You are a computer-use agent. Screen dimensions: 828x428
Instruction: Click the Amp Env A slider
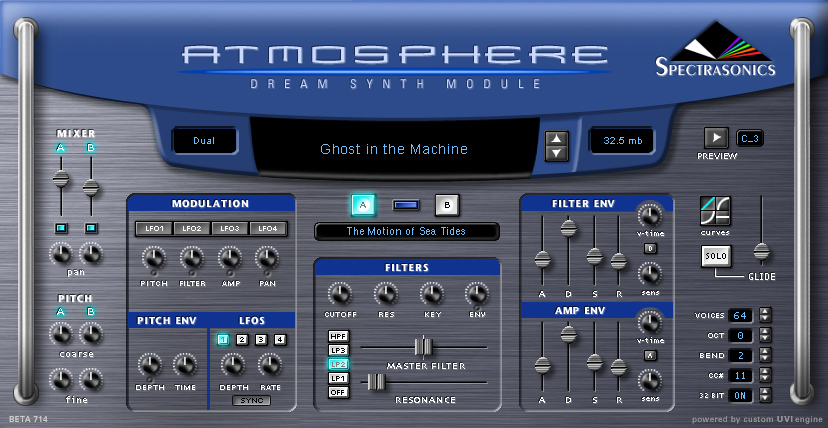tap(542, 365)
